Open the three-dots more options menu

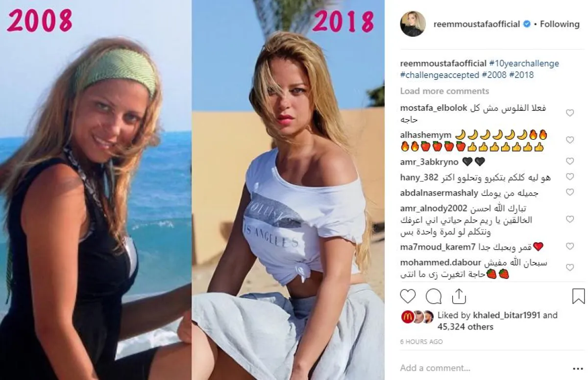point(578,368)
